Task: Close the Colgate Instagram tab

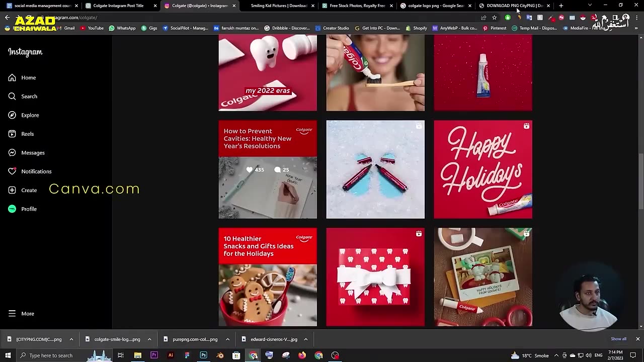Action: pyautogui.click(x=234, y=6)
